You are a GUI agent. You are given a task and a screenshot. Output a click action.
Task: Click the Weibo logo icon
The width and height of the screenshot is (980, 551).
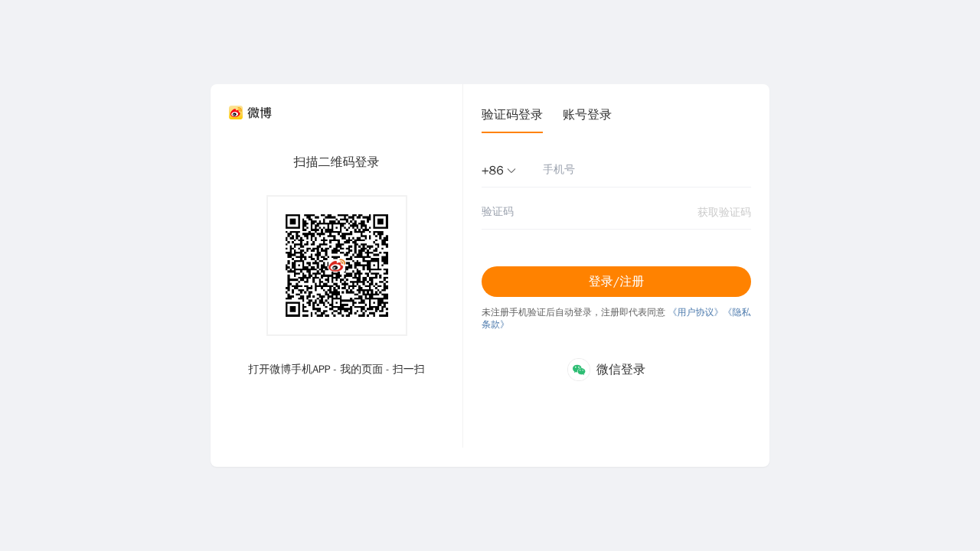click(x=236, y=112)
